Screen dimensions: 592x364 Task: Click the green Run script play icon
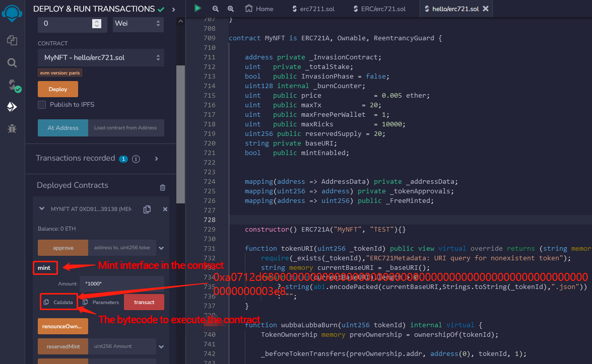point(198,8)
